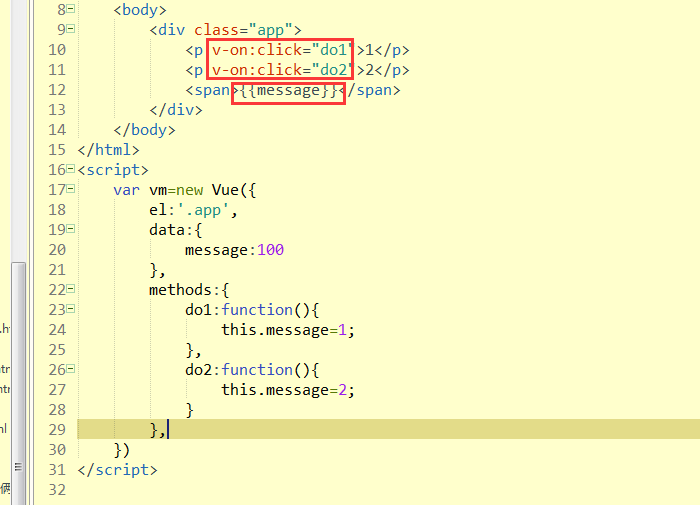Collapse the do1 function fold on line 23
700x505 pixels.
pyautogui.click(x=71, y=309)
